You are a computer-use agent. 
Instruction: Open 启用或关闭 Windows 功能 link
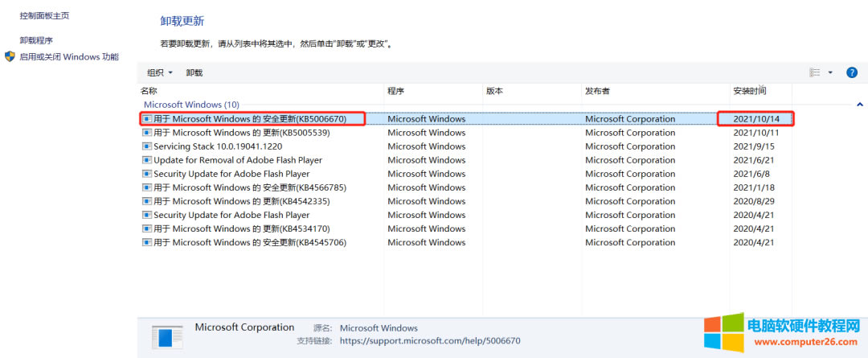68,57
